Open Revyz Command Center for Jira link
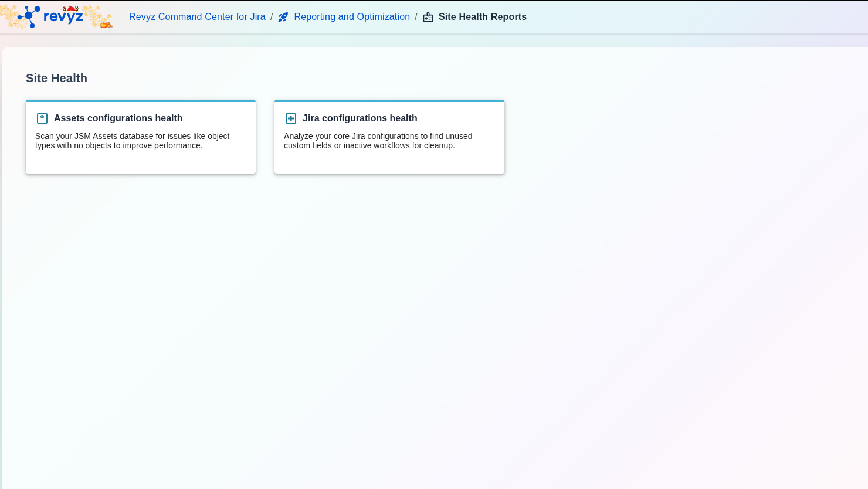Screen dimensions: 868x489 [197, 17]
